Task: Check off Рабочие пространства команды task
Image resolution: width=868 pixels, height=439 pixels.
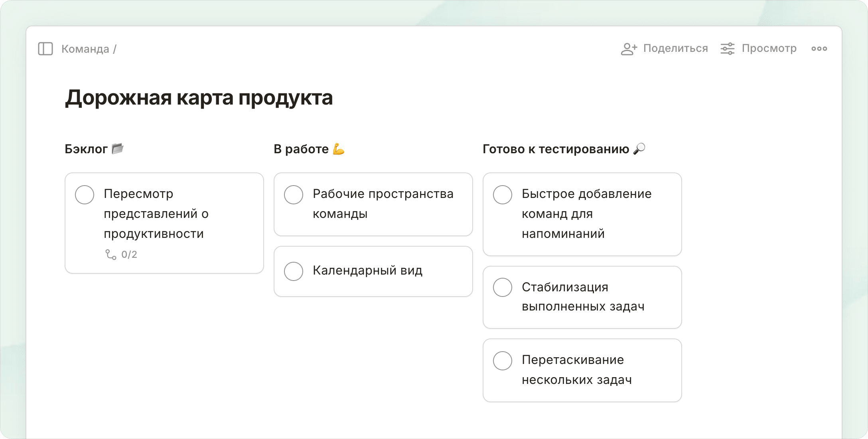Action: pyautogui.click(x=294, y=195)
